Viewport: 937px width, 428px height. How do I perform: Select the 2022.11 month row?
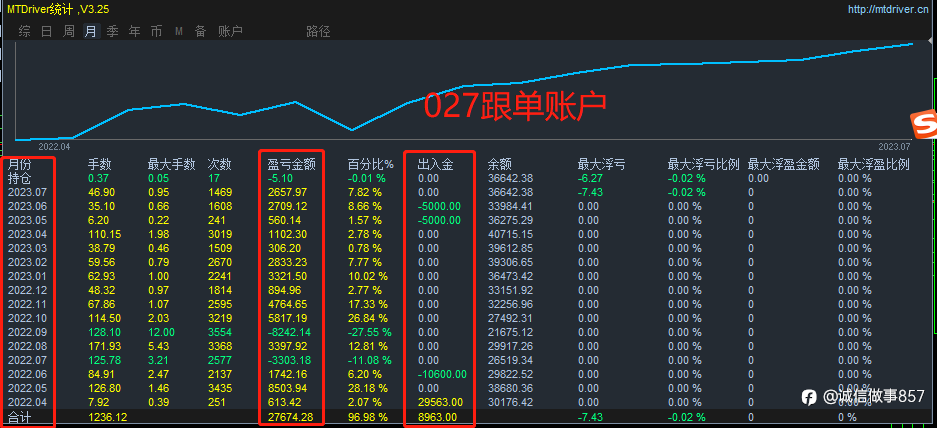click(x=25, y=304)
